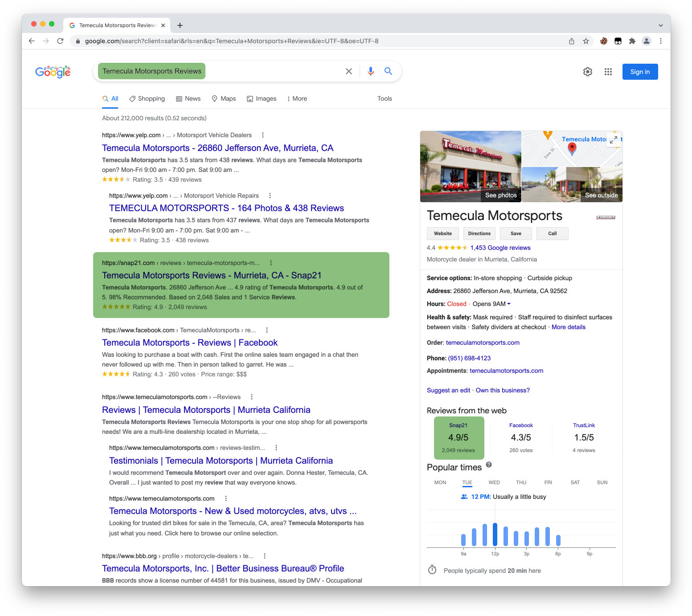Switch to the Images tab

(262, 98)
